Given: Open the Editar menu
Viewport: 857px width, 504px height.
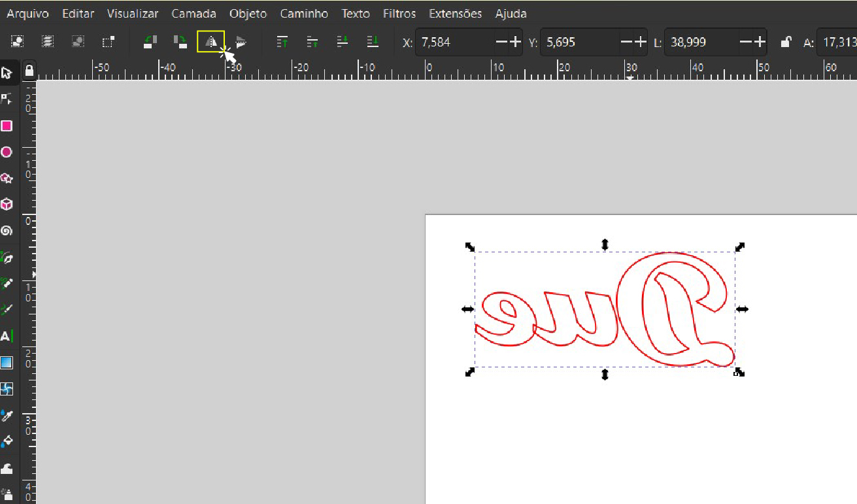Looking at the screenshot, I should (x=78, y=14).
